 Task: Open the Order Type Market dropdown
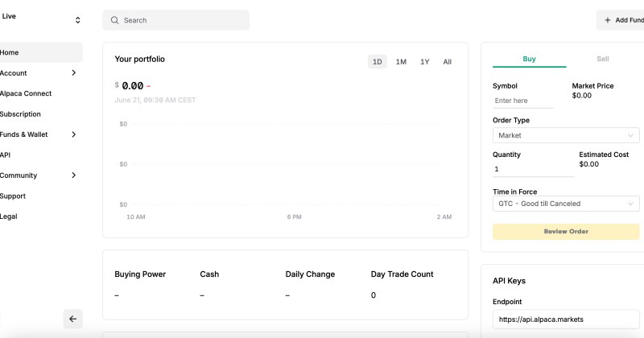click(x=566, y=135)
